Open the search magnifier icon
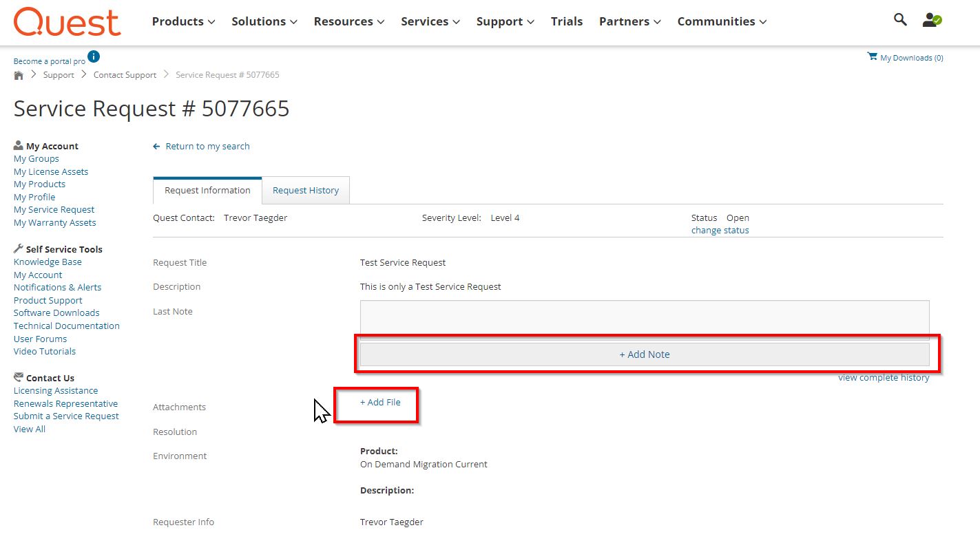 900,20
